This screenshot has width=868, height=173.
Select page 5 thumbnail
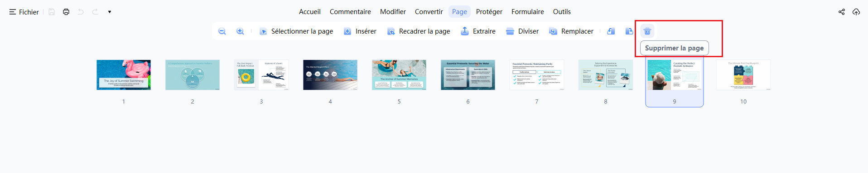pos(399,75)
